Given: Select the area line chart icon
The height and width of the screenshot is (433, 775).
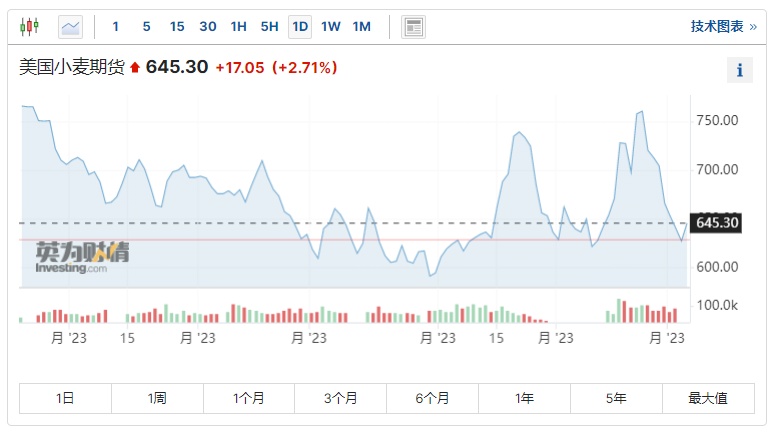Looking at the screenshot, I should pyautogui.click(x=71, y=26).
